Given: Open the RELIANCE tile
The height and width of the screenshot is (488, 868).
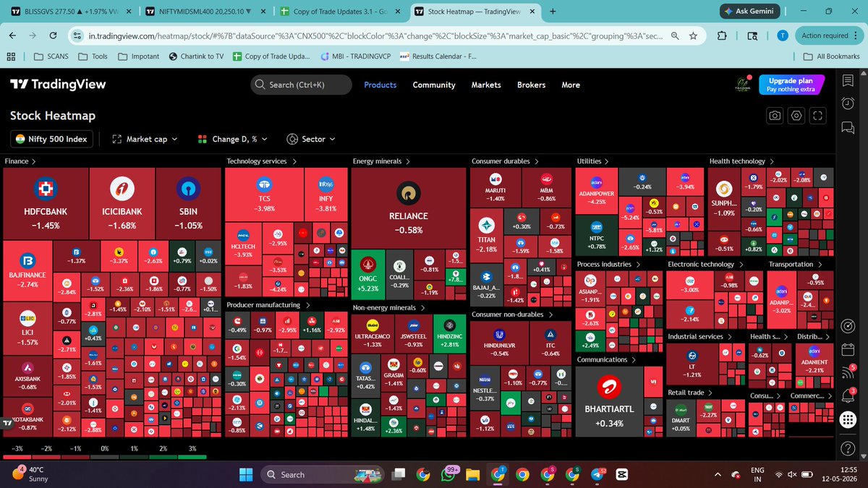Looking at the screenshot, I should coord(408,208).
